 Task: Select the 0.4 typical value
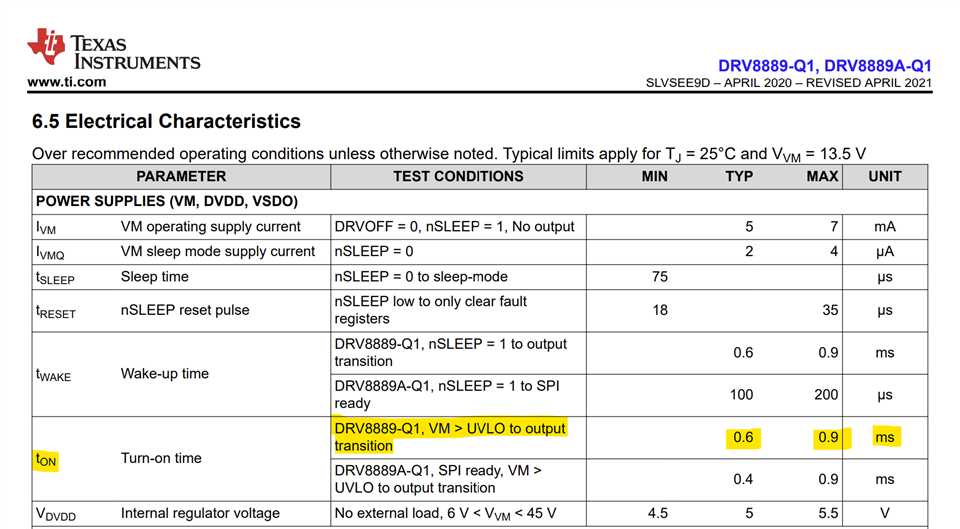tap(743, 479)
